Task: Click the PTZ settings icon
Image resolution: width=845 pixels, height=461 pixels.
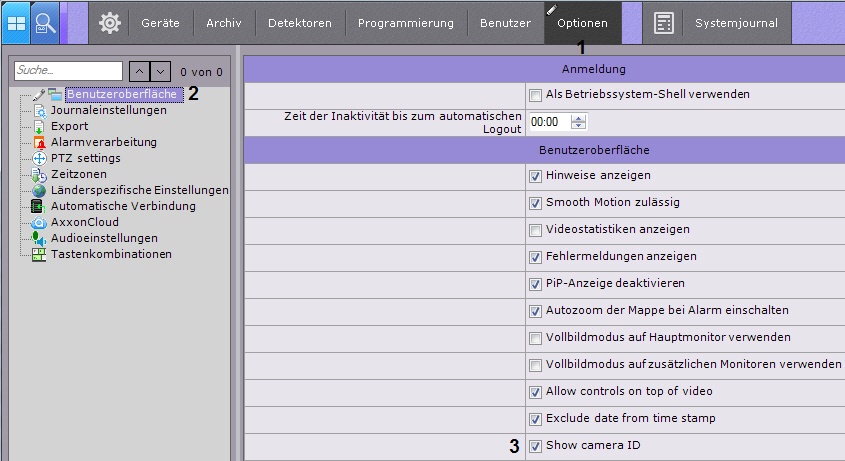Action: (x=40, y=159)
